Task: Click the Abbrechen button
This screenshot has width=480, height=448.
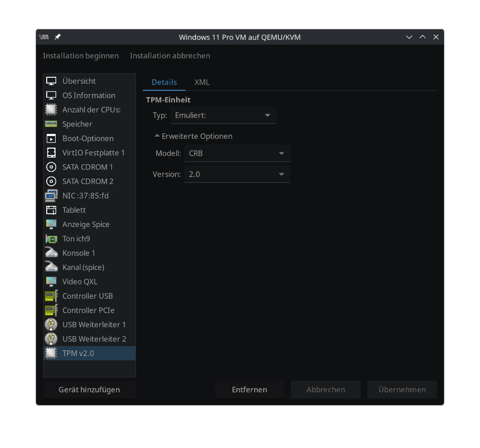Action: [326, 390]
